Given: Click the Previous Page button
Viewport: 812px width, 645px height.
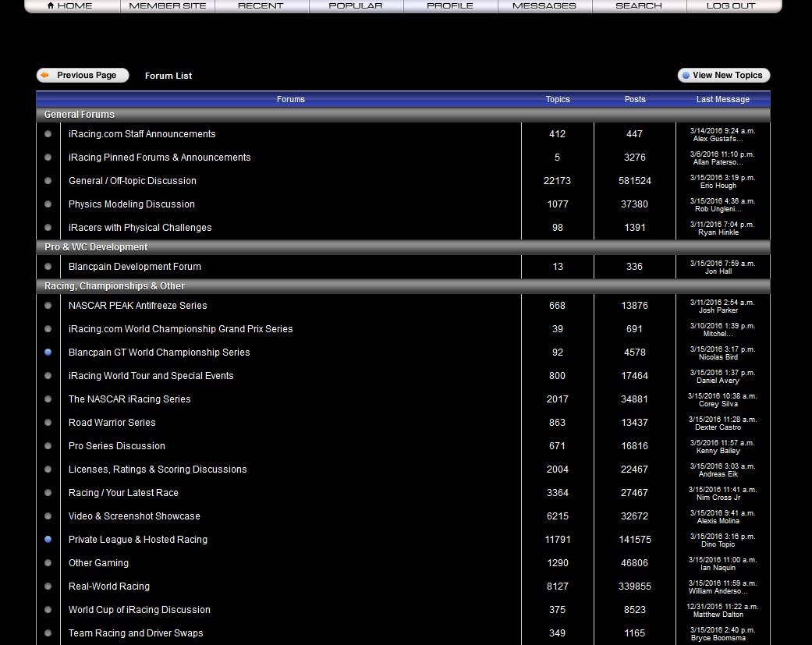Looking at the screenshot, I should (x=82, y=75).
